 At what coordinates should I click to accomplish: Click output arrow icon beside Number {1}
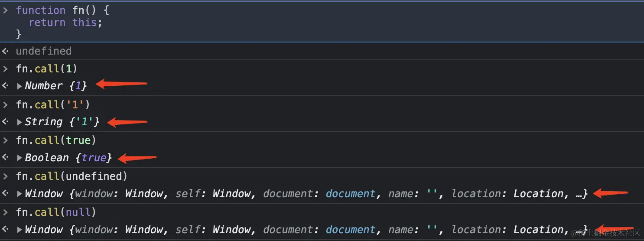tap(5, 86)
